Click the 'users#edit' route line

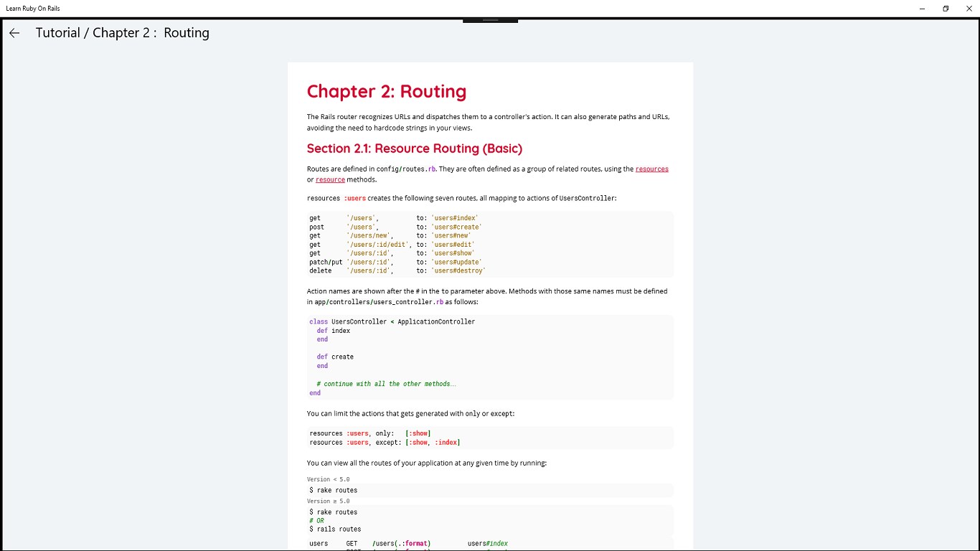(392, 245)
